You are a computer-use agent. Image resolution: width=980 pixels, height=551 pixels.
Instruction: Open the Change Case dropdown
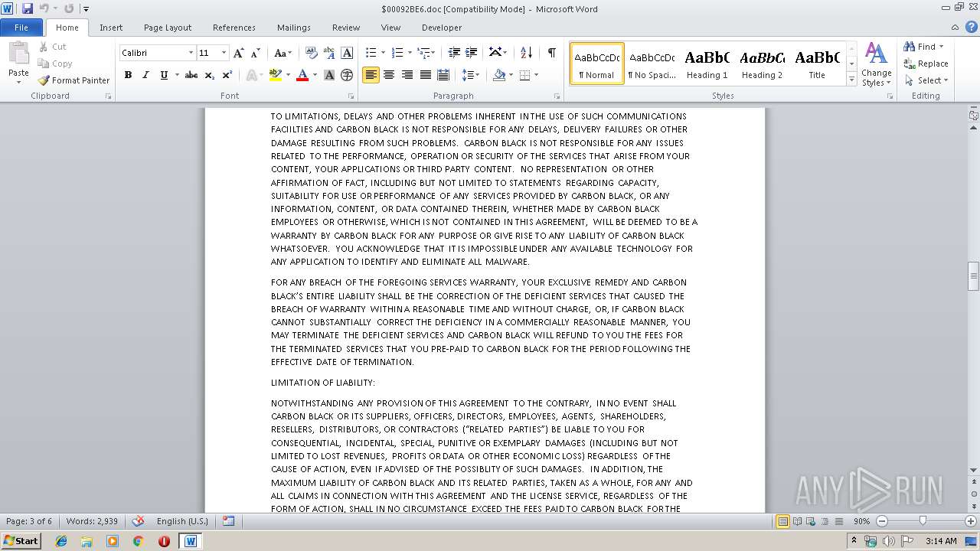click(x=283, y=53)
